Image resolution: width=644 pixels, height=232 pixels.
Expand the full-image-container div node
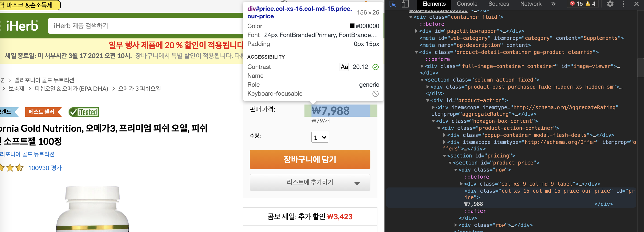tap(422, 66)
